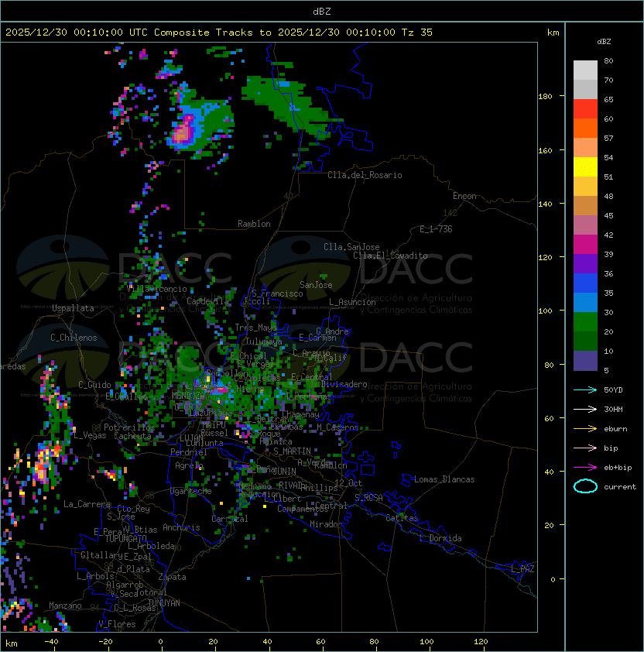644x652 pixels.
Task: Click the 140 tick on vertical axis
Action: 545,204
